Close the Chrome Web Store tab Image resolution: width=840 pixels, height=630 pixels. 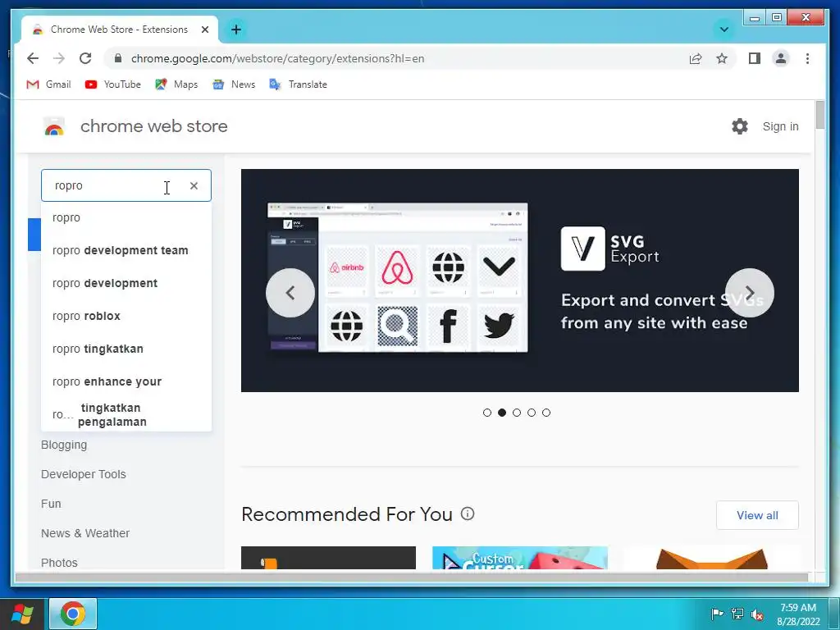click(204, 30)
